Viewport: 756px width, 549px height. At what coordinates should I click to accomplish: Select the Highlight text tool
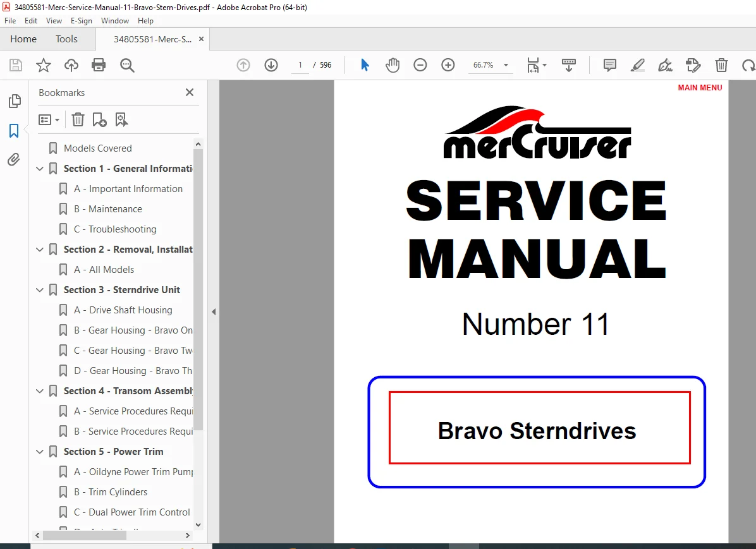tap(638, 65)
